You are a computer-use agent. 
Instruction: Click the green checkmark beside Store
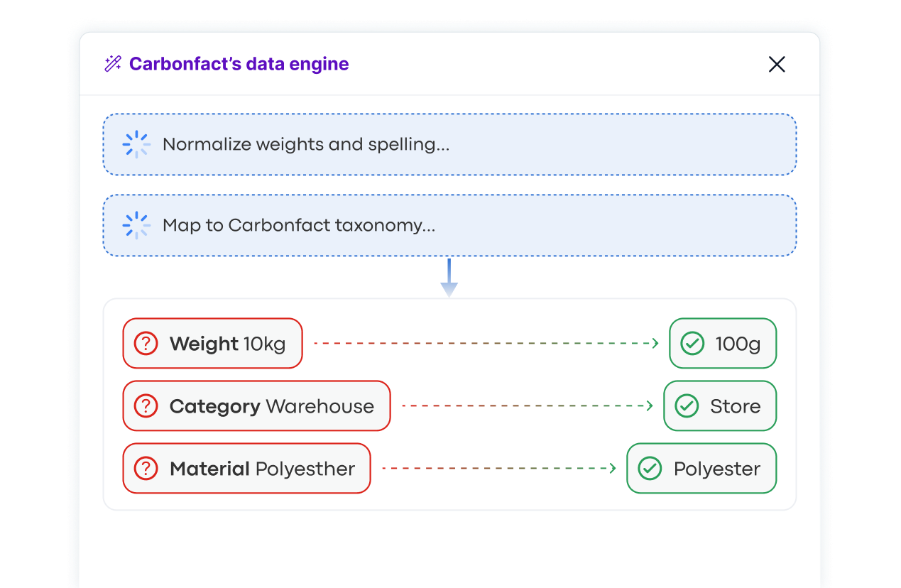(686, 406)
